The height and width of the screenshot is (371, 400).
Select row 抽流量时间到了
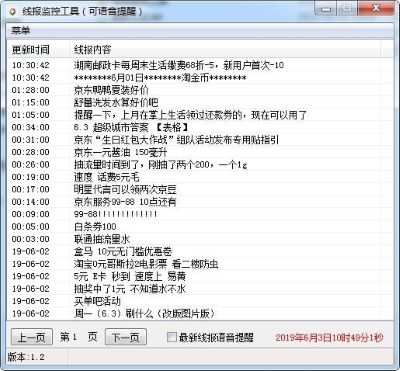(x=200, y=164)
